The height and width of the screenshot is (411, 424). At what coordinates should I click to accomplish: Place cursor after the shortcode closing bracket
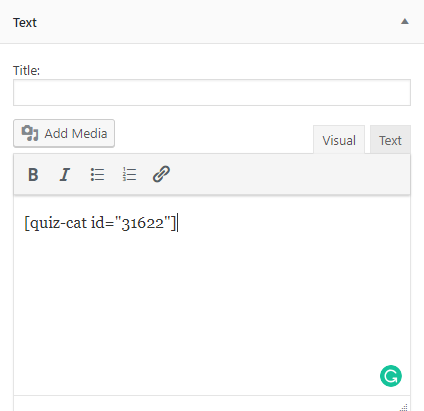177,223
